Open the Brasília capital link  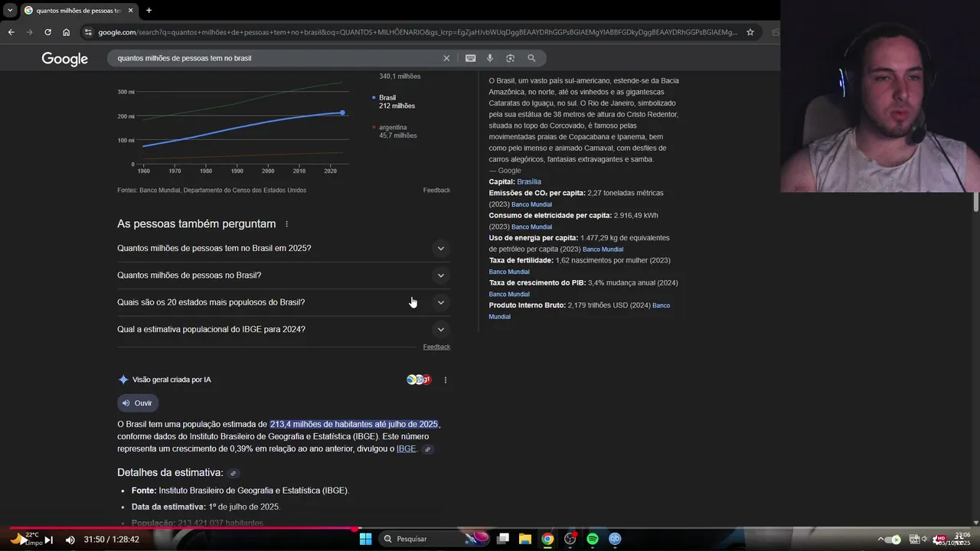529,182
